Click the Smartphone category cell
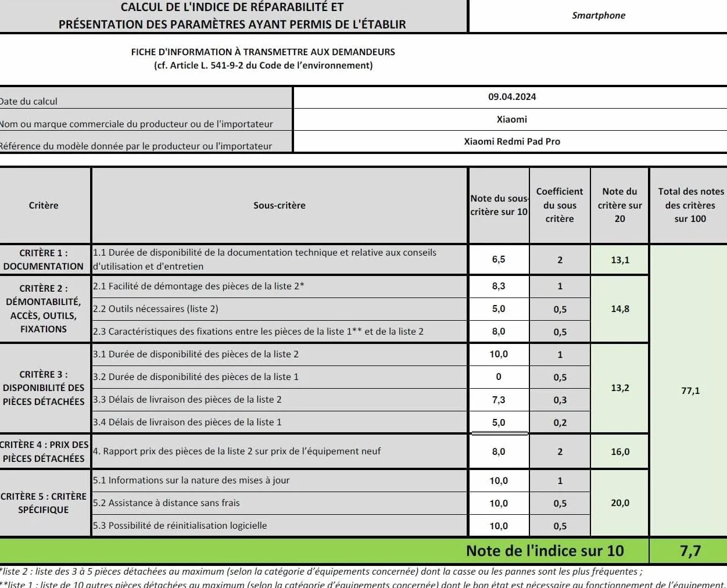This screenshot has width=727, height=588. point(598,16)
